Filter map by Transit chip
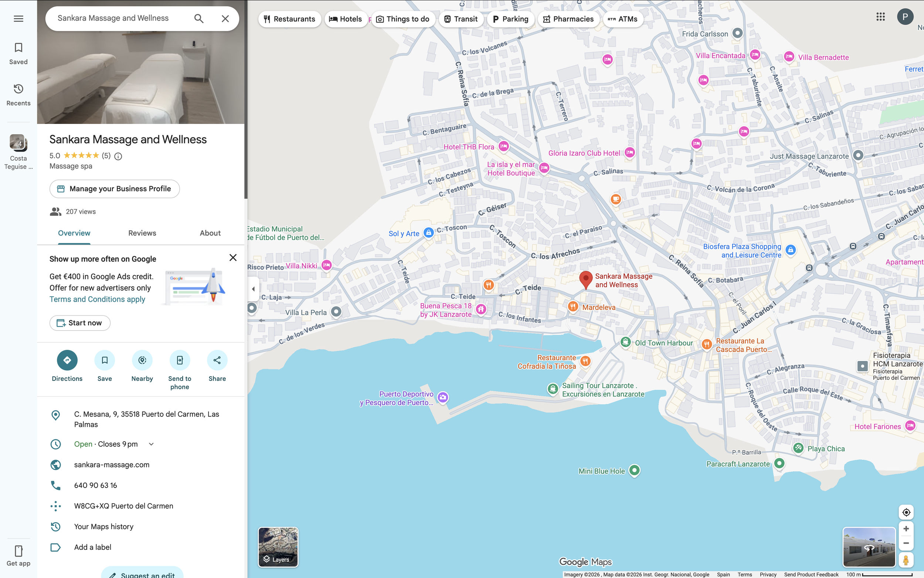Screen dimensions: 924x578 (x=461, y=19)
